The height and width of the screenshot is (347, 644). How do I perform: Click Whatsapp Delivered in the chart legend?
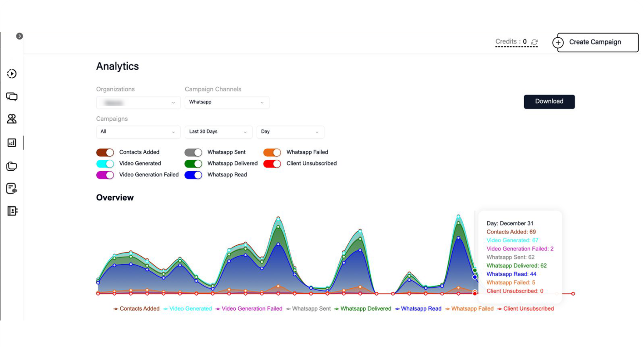[x=365, y=309]
